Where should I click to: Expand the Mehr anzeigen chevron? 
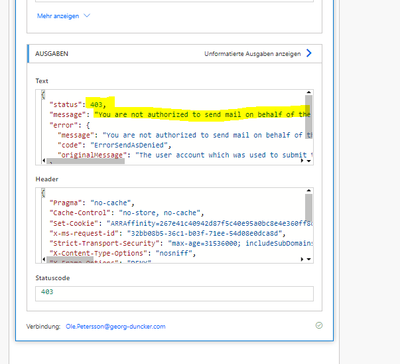[87, 16]
